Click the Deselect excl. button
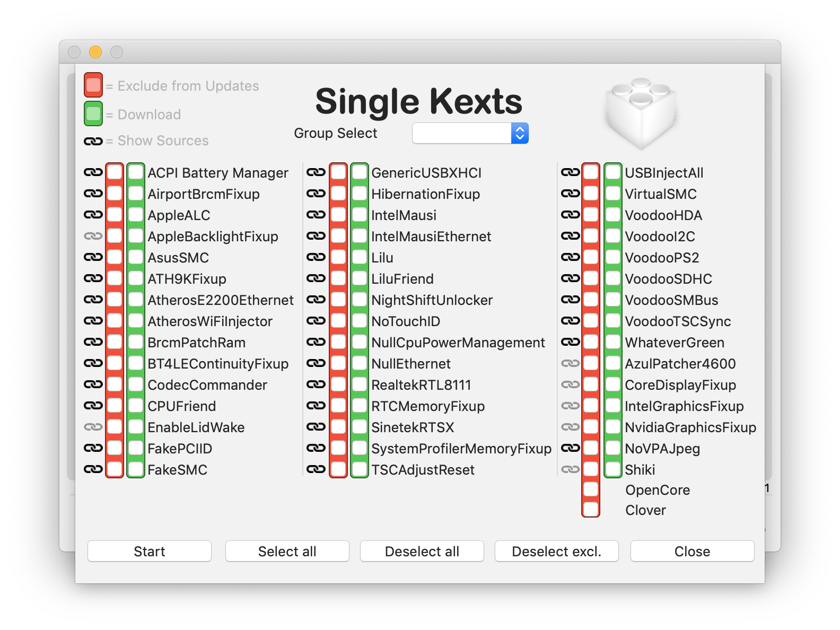Image resolution: width=840 pixels, height=630 pixels. point(557,551)
